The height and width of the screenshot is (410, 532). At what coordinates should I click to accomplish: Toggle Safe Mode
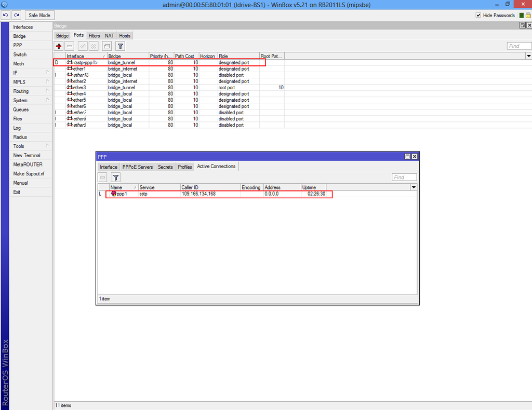point(39,15)
